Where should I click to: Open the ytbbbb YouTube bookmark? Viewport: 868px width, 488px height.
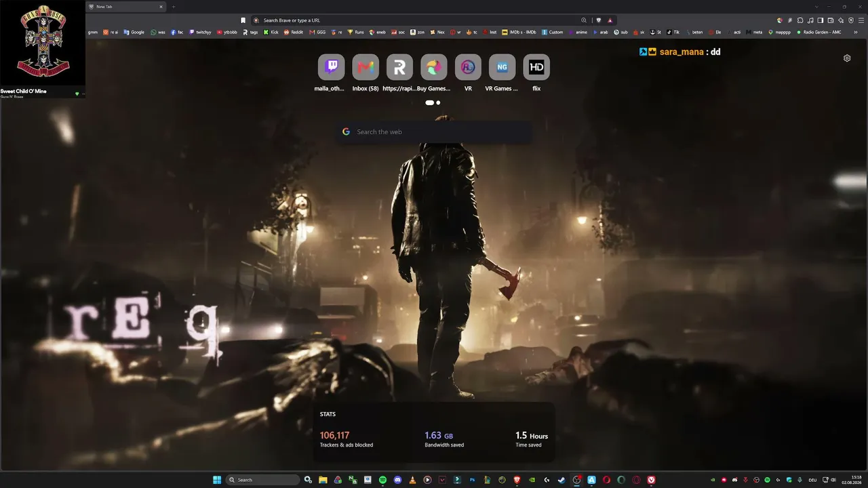227,32
